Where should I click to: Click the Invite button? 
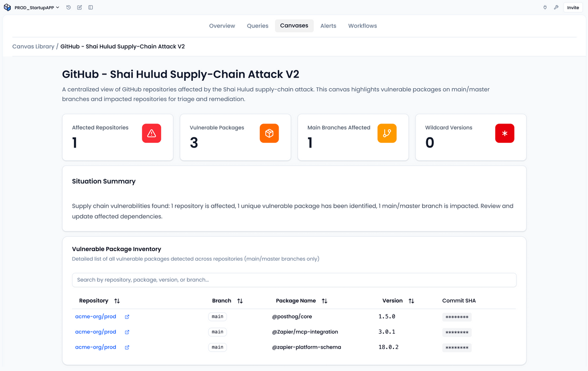pos(573,7)
